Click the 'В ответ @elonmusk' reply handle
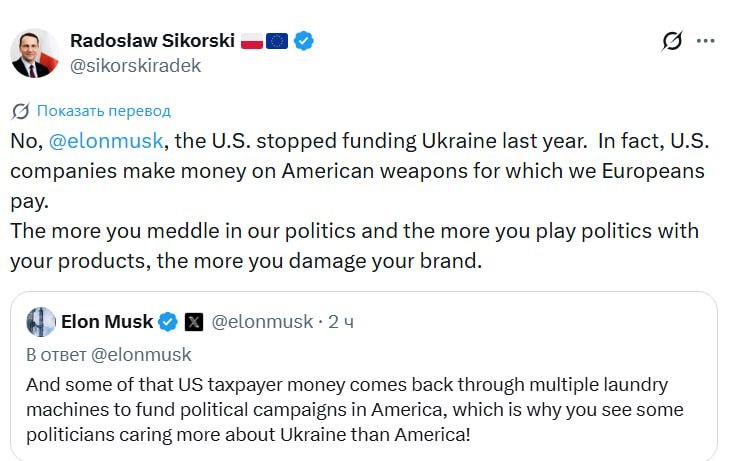 (141, 355)
